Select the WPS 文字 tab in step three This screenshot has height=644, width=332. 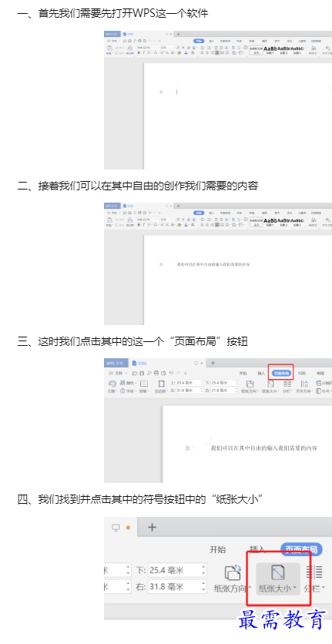pos(116,363)
